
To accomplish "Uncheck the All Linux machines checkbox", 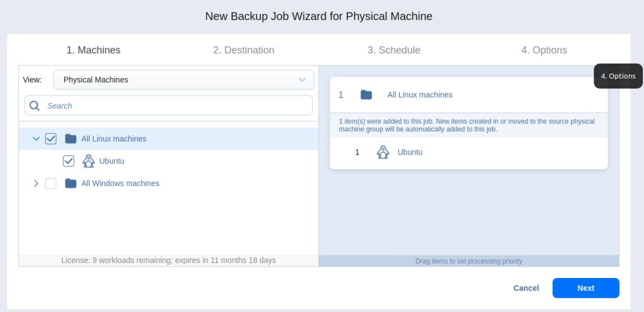I will click(51, 138).
